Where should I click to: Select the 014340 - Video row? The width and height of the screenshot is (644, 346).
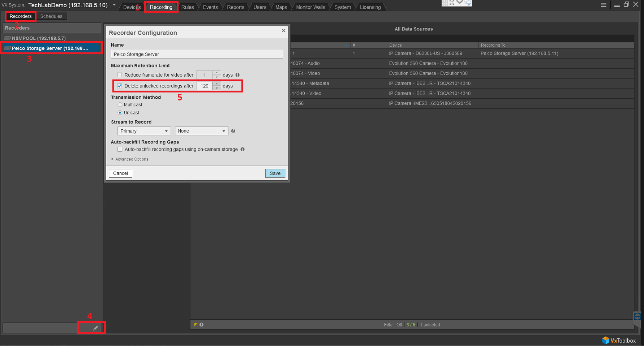(x=462, y=93)
